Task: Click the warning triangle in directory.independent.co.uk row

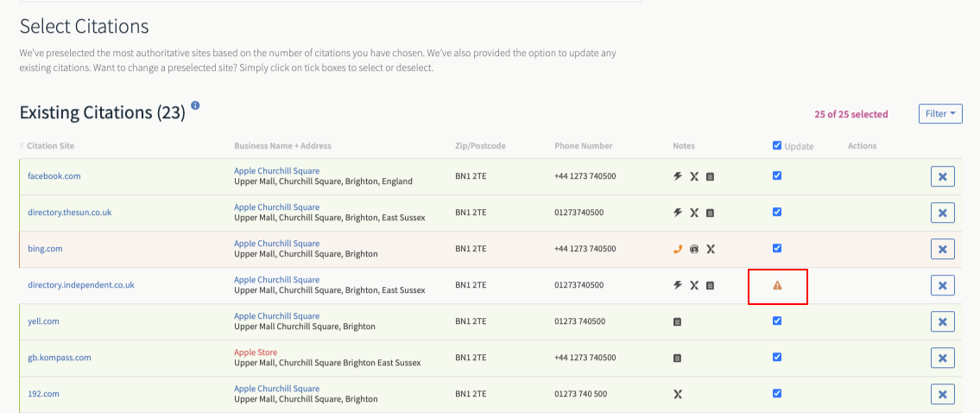Action: 777,285
